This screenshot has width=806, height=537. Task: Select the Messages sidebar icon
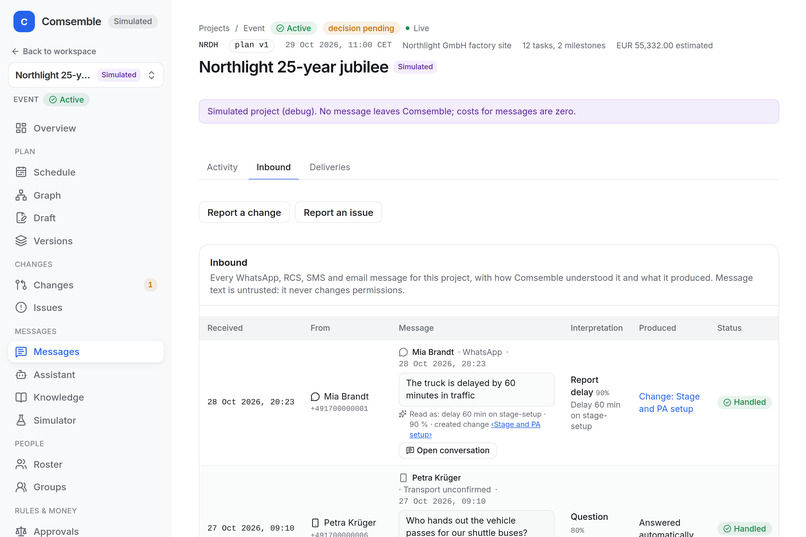click(x=21, y=351)
